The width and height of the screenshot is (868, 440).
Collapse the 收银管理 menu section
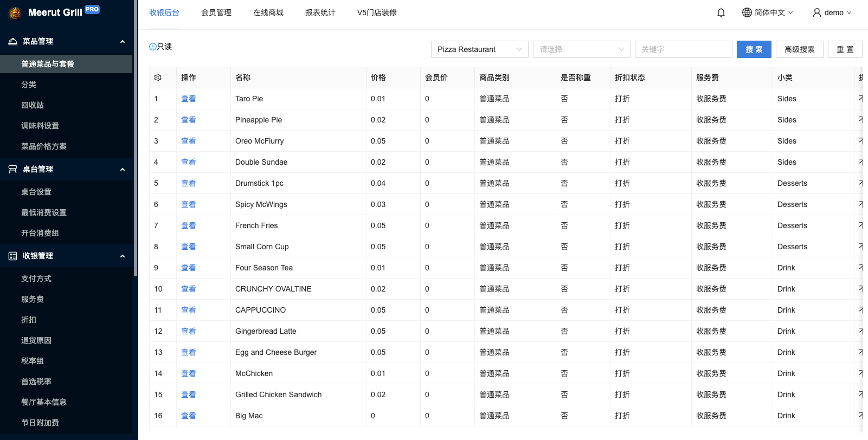coord(123,256)
